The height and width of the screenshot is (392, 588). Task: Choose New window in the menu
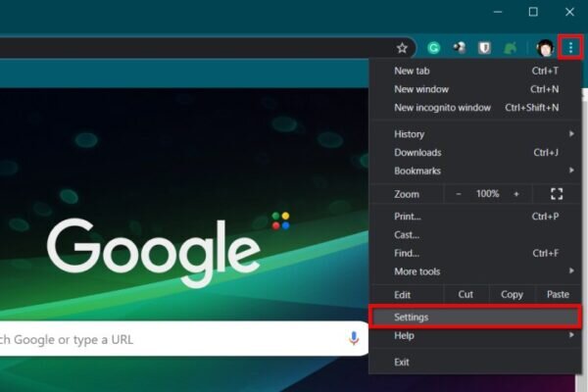click(x=475, y=89)
